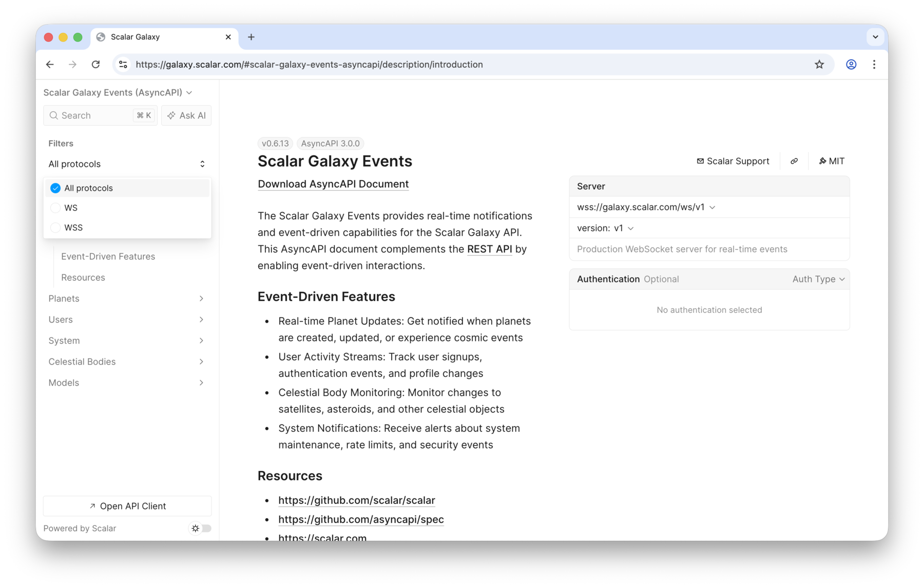Select the WSS protocol option
Viewport: 924px width, 588px height.
pyautogui.click(x=127, y=227)
